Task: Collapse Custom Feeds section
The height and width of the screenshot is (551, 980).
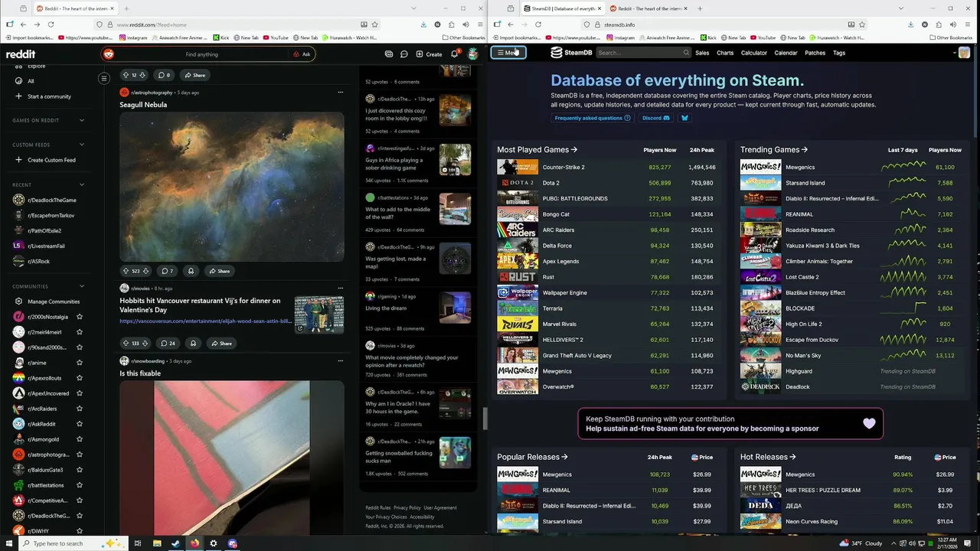Action: click(81, 145)
